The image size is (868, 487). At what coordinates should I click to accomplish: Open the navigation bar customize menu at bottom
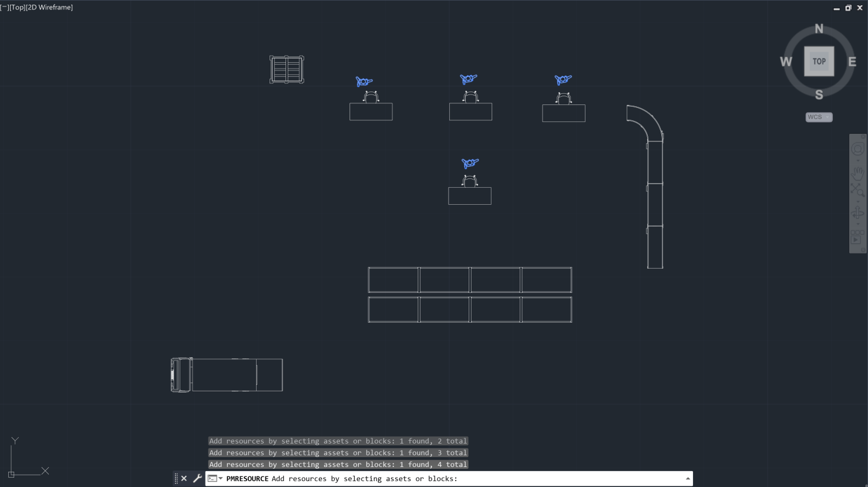click(863, 249)
